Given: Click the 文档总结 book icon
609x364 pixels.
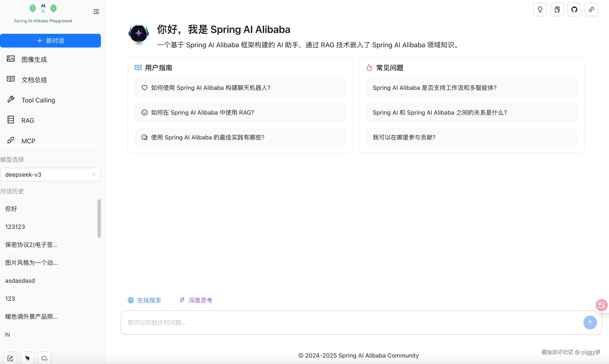Looking at the screenshot, I should click(x=10, y=79).
